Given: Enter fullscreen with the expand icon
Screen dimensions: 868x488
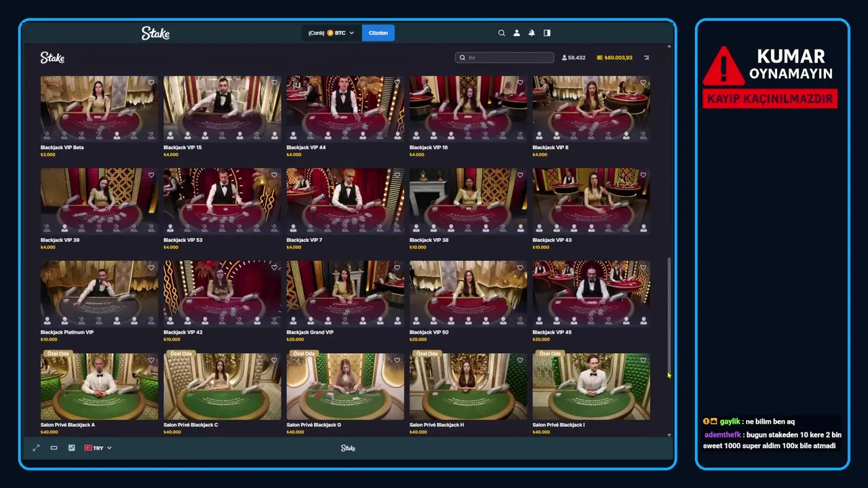Looking at the screenshot, I should 36,448.
